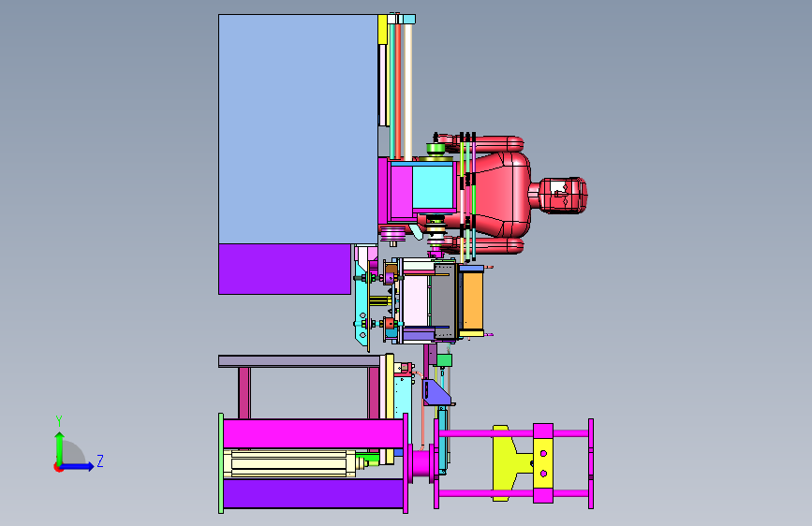Screen dimensions: 812x526
Task: Select the purple block under the light blue panel
Action: click(x=285, y=270)
